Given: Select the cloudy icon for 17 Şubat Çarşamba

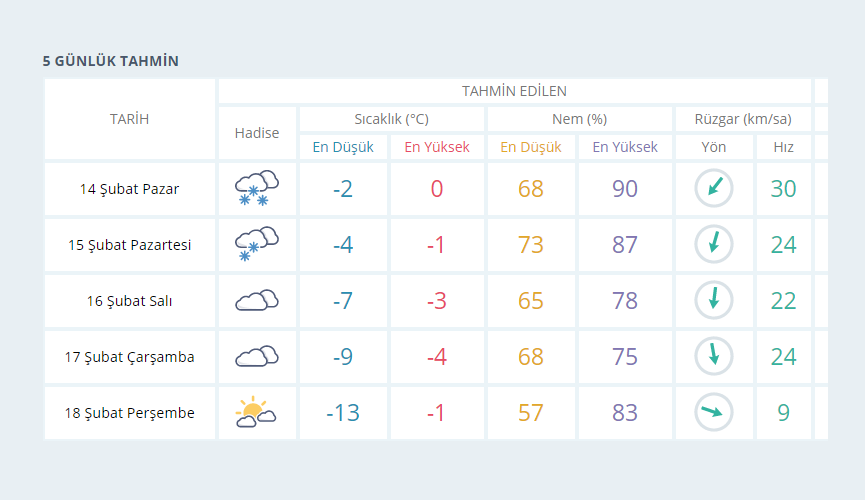Looking at the screenshot, I should click(x=257, y=356).
